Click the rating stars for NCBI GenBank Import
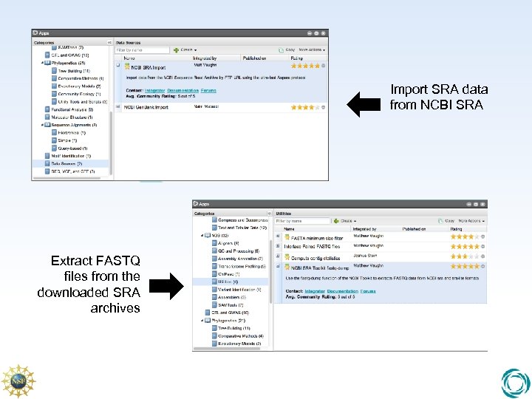Viewport: 532px width, 399px height. (x=305, y=108)
